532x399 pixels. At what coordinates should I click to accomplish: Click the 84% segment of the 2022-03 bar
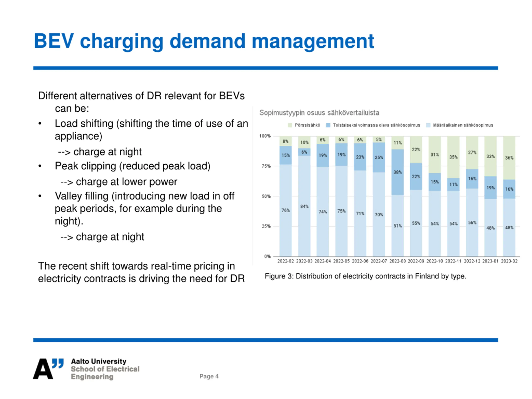pyautogui.click(x=304, y=206)
